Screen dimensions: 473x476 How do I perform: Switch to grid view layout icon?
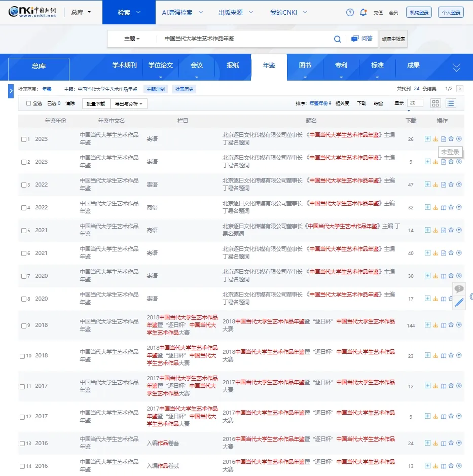(x=435, y=103)
